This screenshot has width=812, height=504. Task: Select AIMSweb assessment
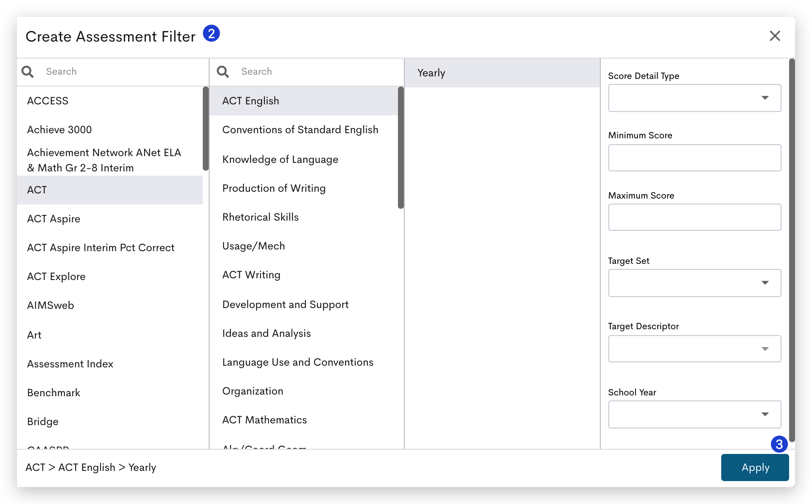[x=110, y=305]
